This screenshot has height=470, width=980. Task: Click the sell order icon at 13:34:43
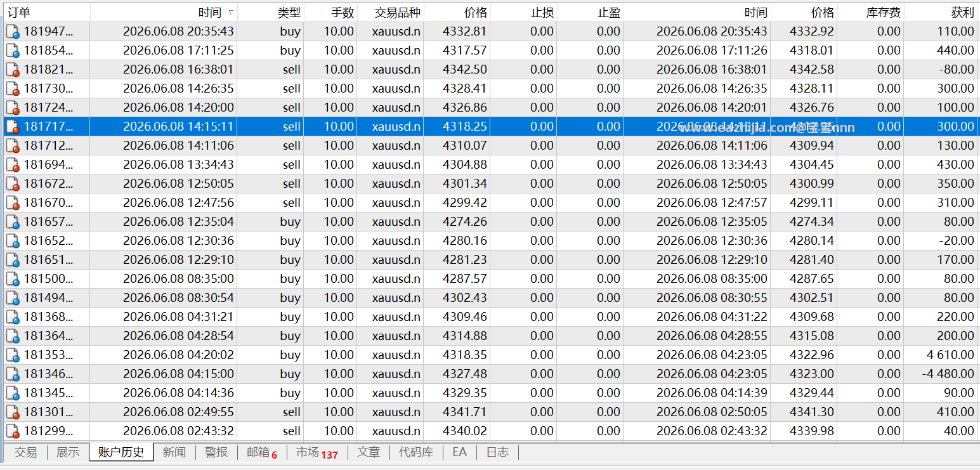12,165
